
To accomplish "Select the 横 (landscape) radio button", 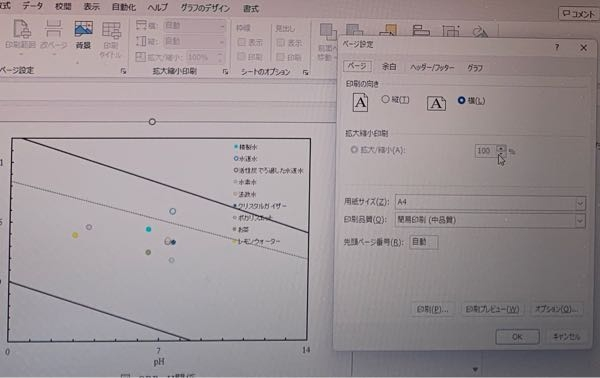I will (x=461, y=100).
